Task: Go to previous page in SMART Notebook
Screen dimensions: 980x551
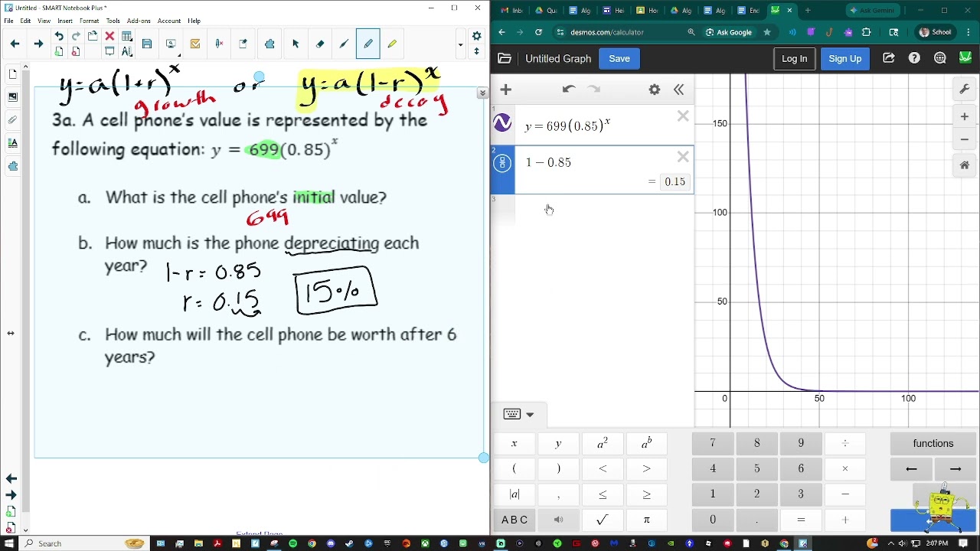Action: point(15,44)
